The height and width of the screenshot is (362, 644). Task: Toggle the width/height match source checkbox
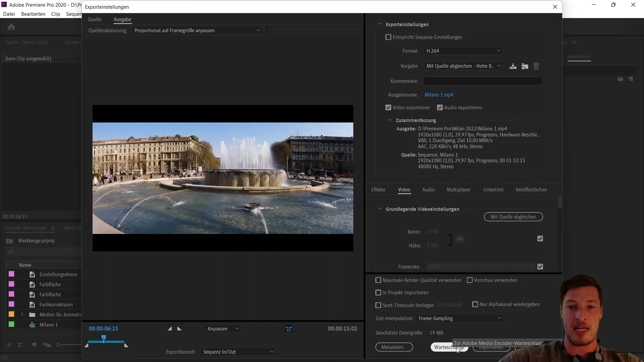click(x=540, y=239)
